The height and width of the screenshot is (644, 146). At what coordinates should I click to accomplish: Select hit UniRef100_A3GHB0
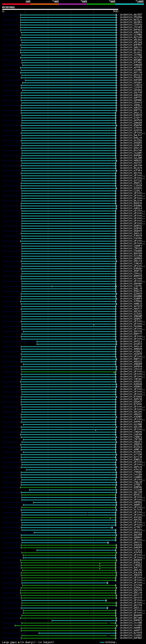click(131, 417)
